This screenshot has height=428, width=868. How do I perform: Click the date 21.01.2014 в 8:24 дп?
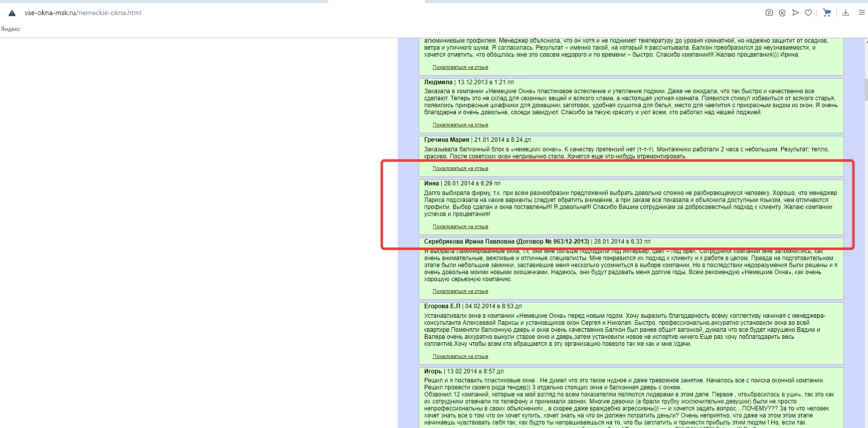click(x=502, y=140)
